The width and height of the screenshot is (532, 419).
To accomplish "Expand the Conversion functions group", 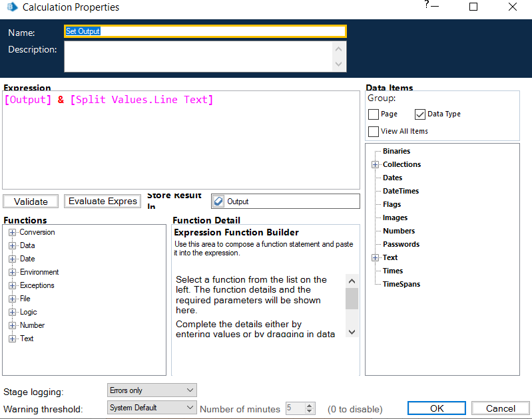I will click(12, 233).
